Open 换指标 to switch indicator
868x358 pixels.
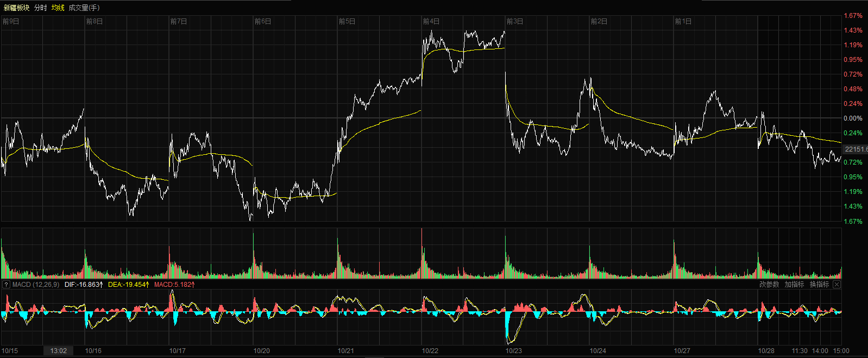(x=819, y=285)
